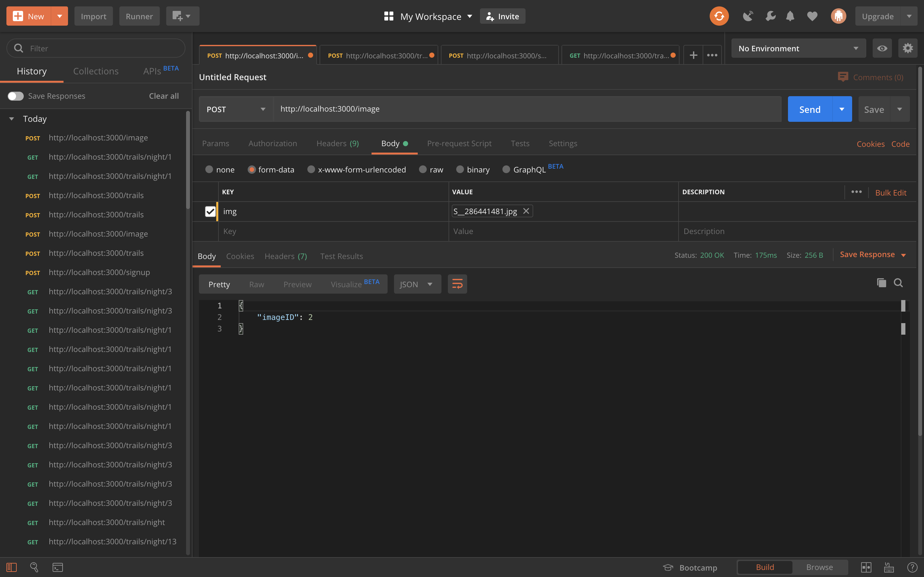Open manage environments gear icon
The width and height of the screenshot is (924, 577).
tap(908, 48)
